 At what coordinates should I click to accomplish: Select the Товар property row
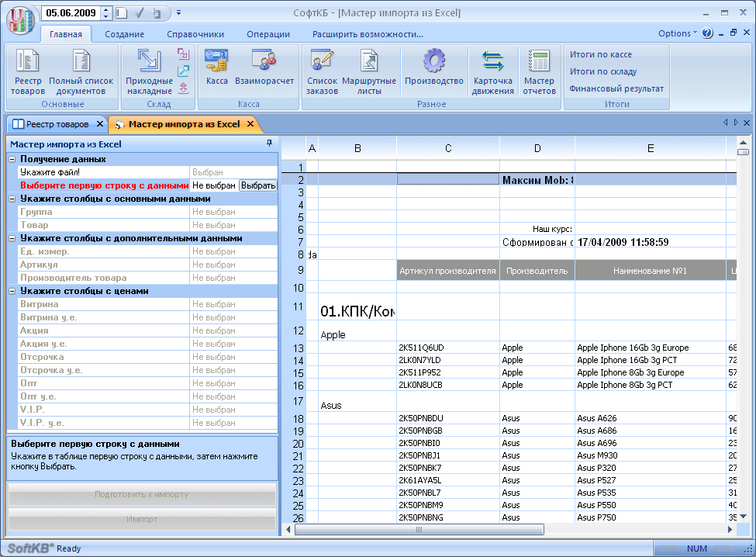(147, 225)
